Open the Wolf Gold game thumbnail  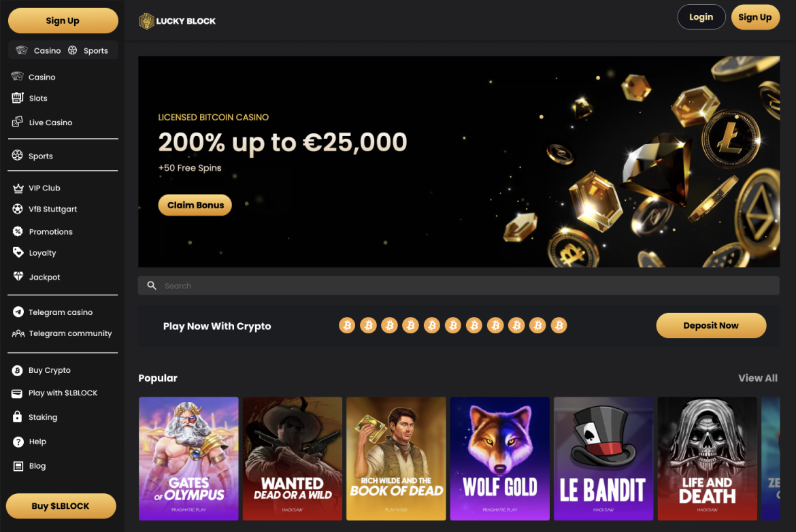(x=499, y=459)
